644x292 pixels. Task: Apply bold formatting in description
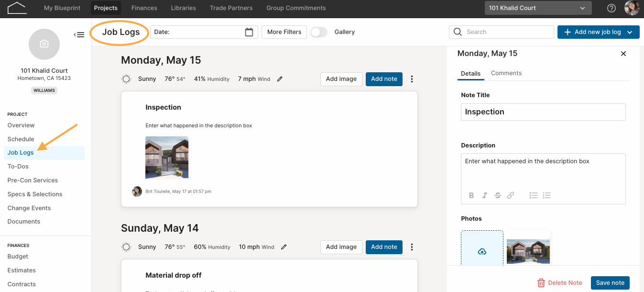tap(471, 195)
